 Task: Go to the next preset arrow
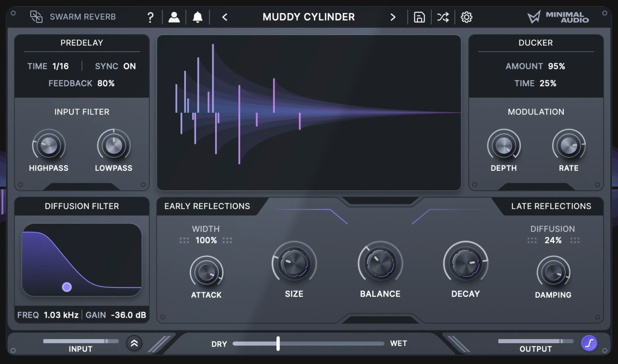[393, 17]
